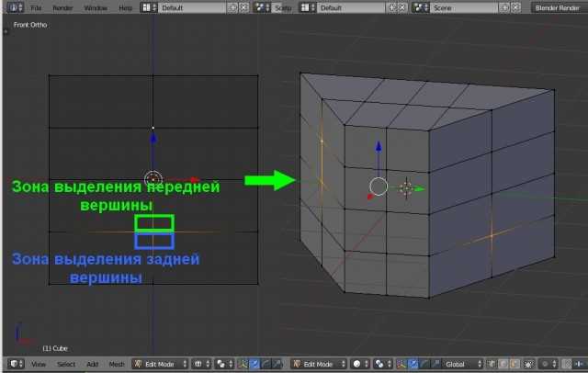Click the screen layout browse icon
Screen dimensions: 588x373
pos(149,7)
